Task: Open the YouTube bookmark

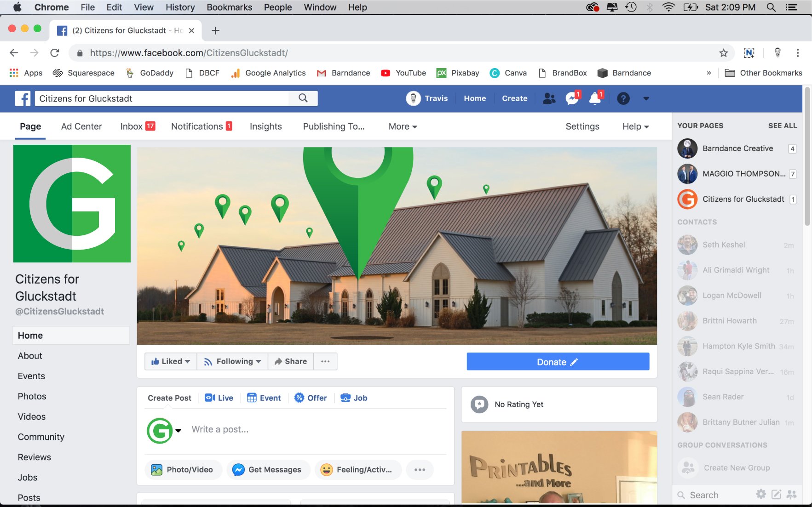Action: (x=403, y=73)
